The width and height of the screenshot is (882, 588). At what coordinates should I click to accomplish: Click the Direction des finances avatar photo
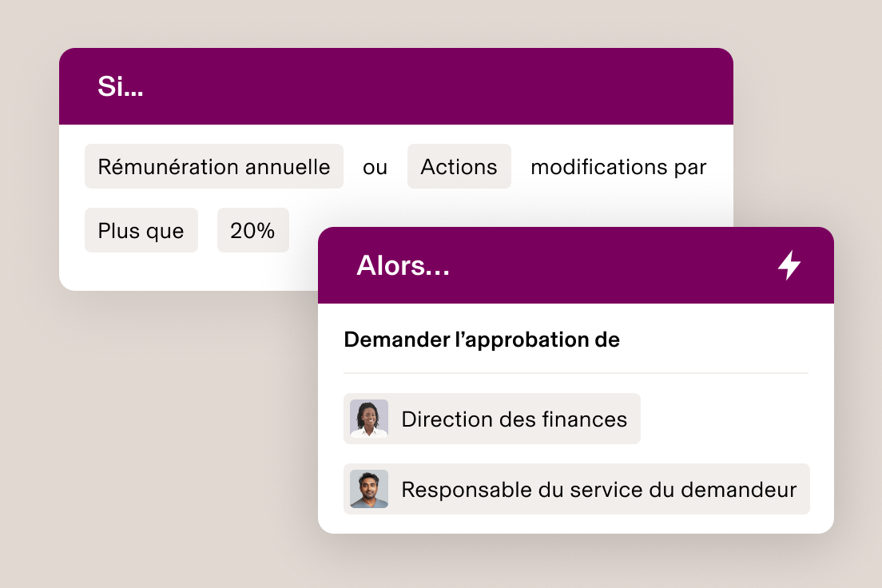click(368, 418)
